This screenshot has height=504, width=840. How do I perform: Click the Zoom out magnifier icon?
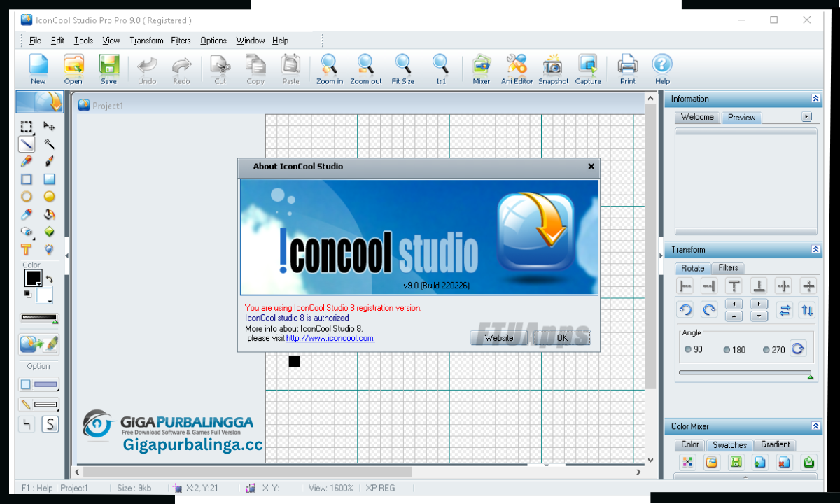pyautogui.click(x=366, y=69)
